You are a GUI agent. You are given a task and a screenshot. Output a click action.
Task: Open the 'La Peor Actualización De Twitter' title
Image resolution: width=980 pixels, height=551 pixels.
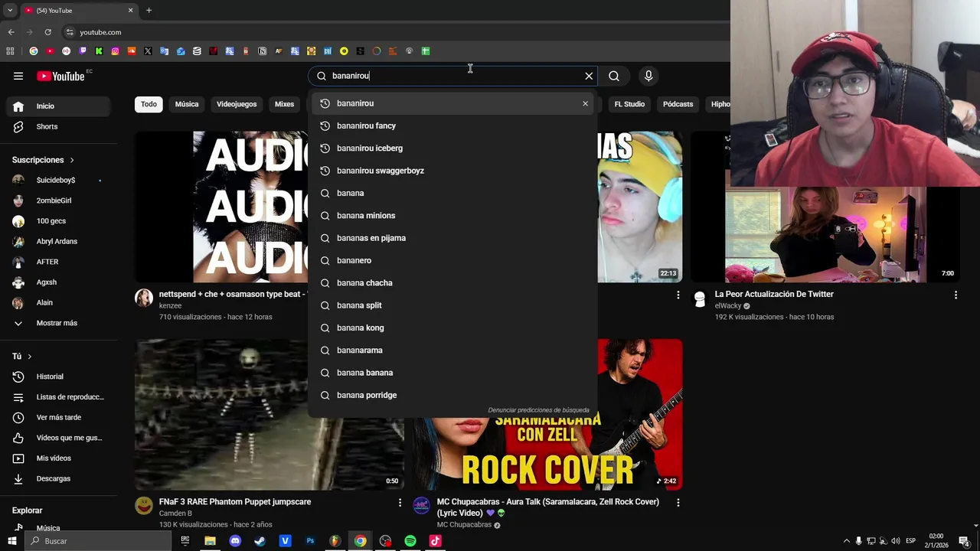(774, 294)
